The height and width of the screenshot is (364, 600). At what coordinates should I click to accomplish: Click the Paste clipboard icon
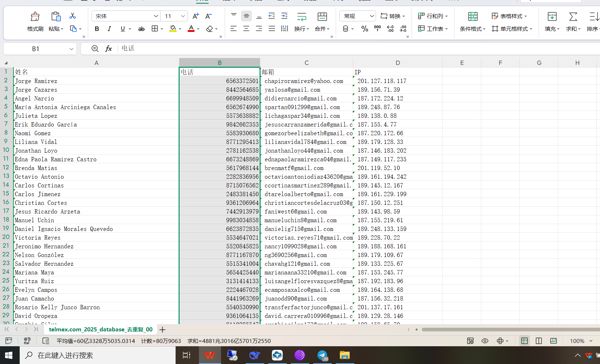(56, 16)
